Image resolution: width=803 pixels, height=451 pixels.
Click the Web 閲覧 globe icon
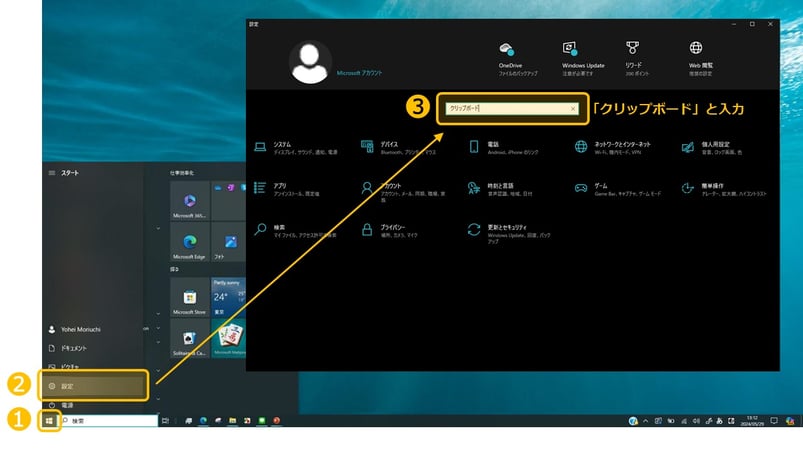695,48
